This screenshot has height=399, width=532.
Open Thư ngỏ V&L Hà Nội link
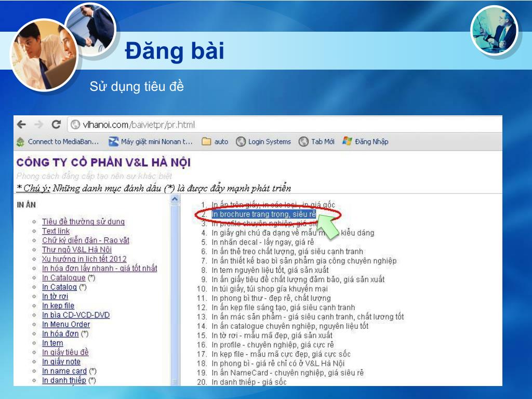(x=77, y=249)
